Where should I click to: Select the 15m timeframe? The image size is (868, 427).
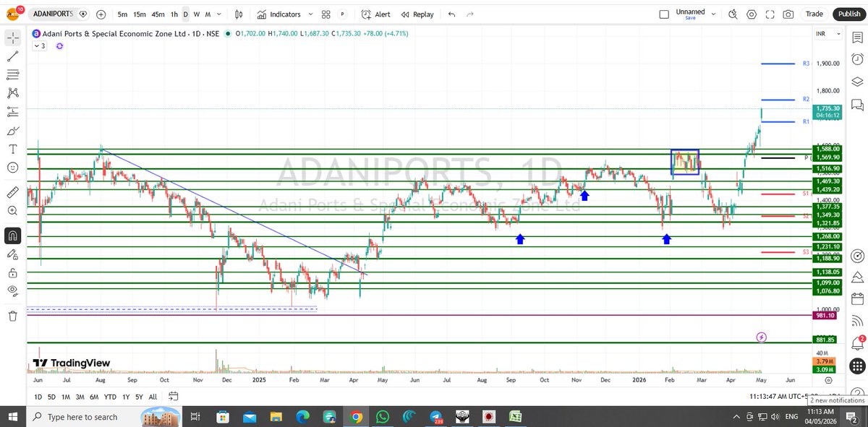(x=139, y=14)
